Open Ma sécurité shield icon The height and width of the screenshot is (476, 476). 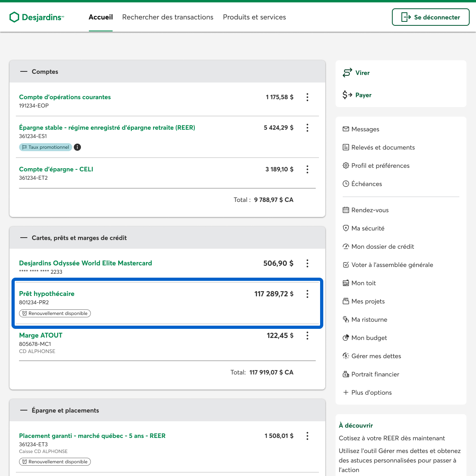coord(346,228)
